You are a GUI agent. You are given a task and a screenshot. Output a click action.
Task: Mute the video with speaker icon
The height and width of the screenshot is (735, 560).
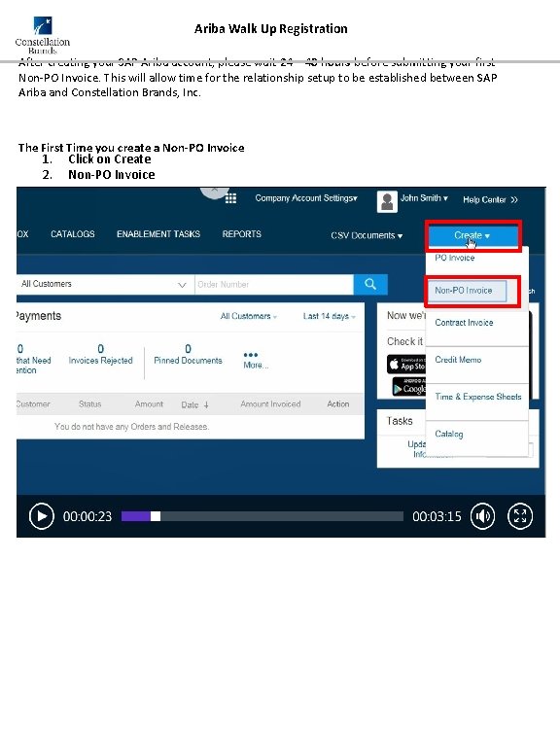click(x=482, y=516)
